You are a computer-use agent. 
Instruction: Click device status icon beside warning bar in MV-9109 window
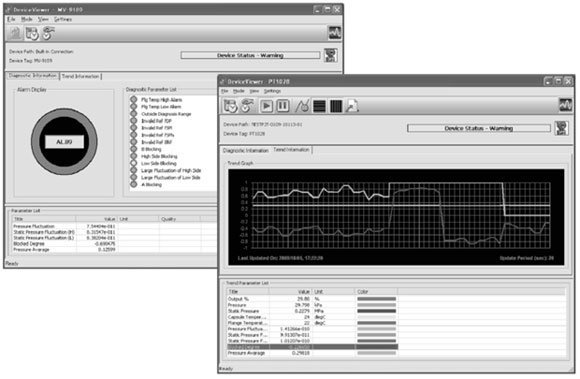click(330, 55)
